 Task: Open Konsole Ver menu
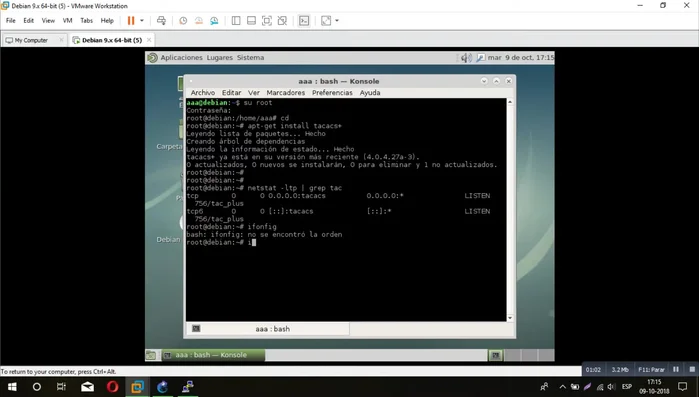coord(254,93)
